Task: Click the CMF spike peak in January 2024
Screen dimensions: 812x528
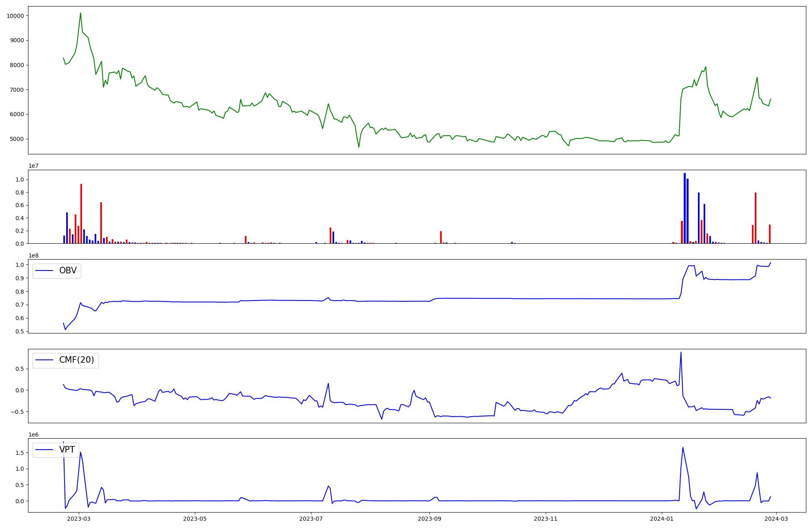Action: [681, 353]
